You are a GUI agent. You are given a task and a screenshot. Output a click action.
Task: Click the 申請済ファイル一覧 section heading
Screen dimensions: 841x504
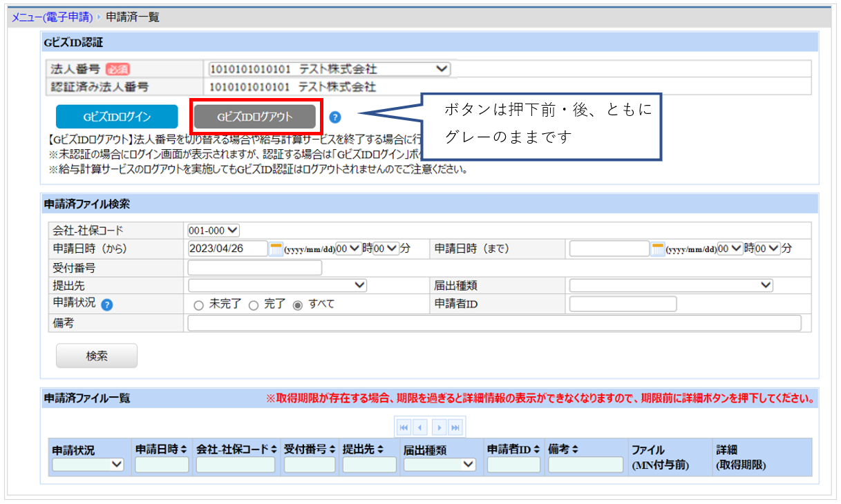point(87,398)
